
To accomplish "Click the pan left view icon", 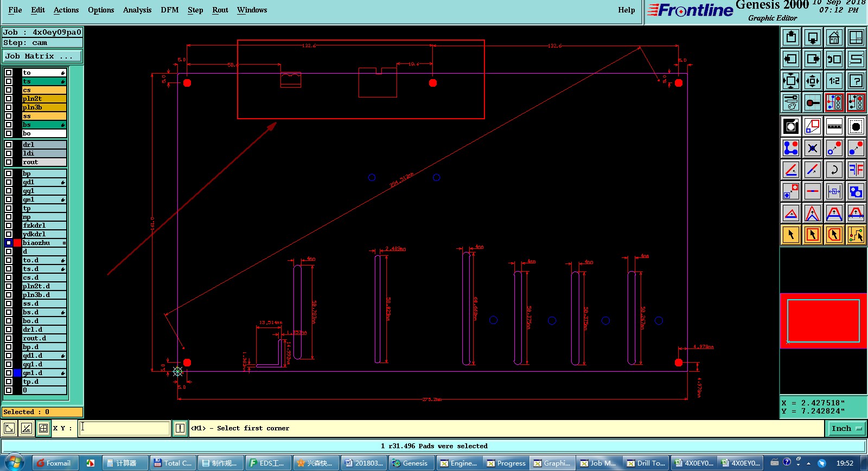I will pyautogui.click(x=791, y=59).
